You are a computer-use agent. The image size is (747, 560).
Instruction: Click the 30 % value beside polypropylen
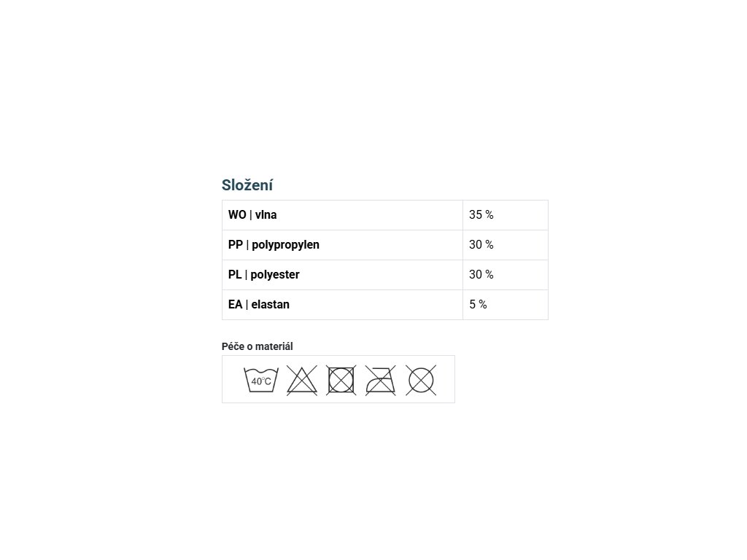(x=481, y=245)
